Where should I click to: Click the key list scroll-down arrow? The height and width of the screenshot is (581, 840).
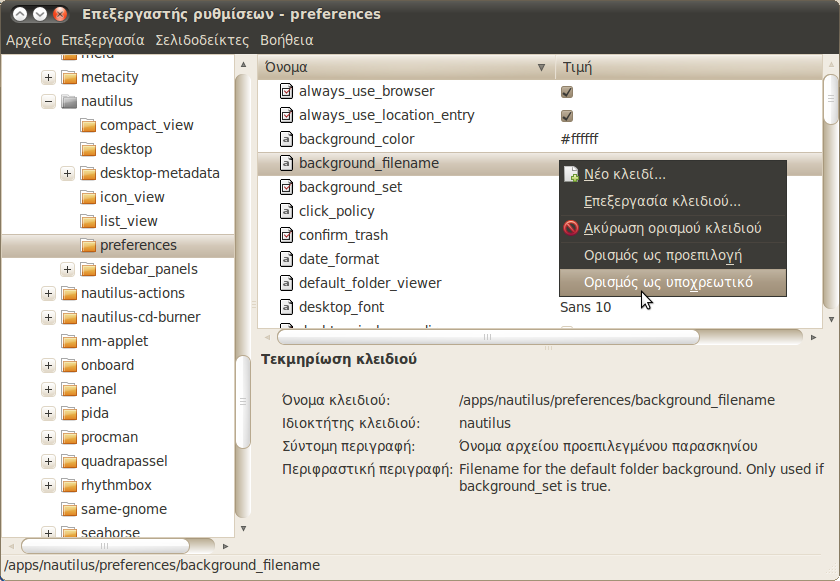pos(831,320)
